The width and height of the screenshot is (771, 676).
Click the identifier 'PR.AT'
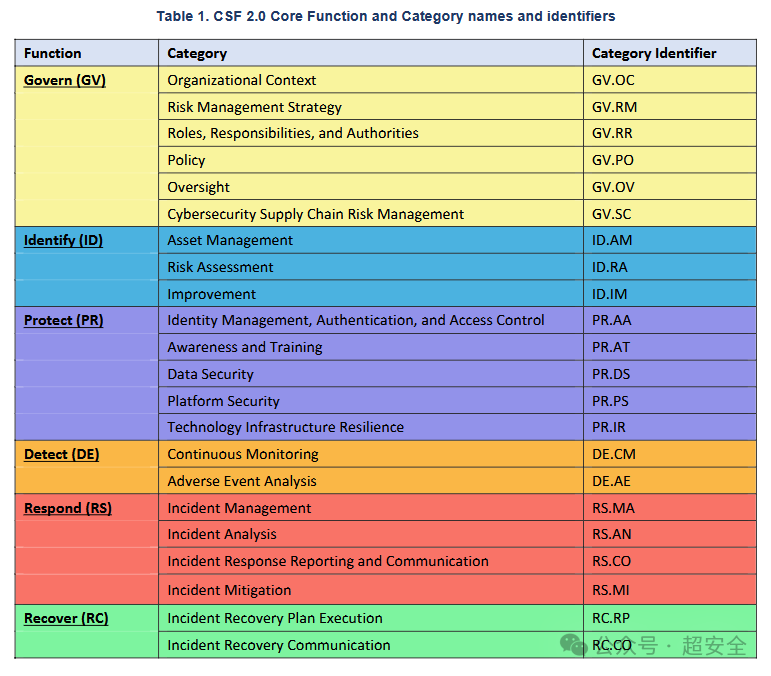(x=611, y=348)
